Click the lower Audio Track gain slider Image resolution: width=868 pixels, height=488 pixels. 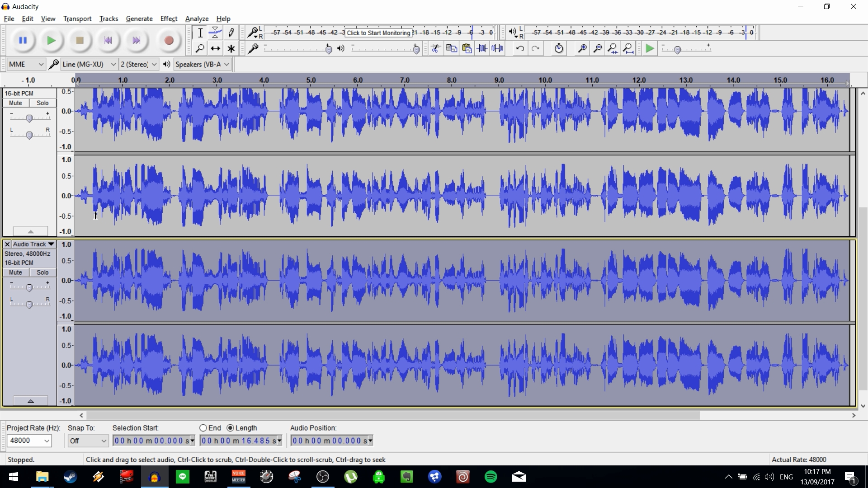(29, 287)
